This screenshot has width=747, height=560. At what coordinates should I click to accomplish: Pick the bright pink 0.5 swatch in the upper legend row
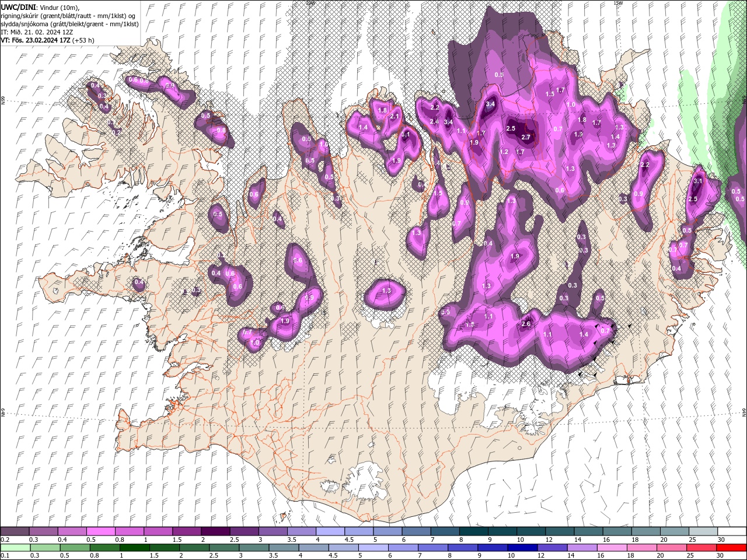click(100, 531)
